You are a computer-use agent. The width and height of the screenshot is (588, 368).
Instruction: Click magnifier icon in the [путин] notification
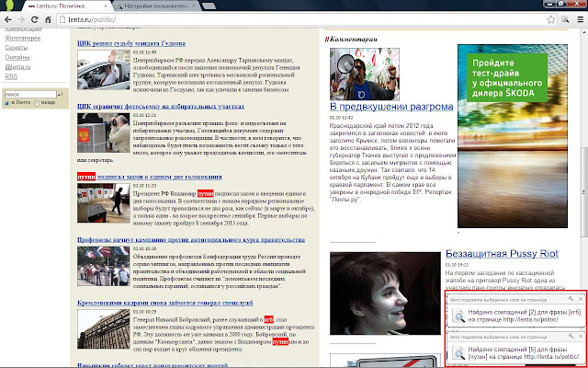(458, 352)
